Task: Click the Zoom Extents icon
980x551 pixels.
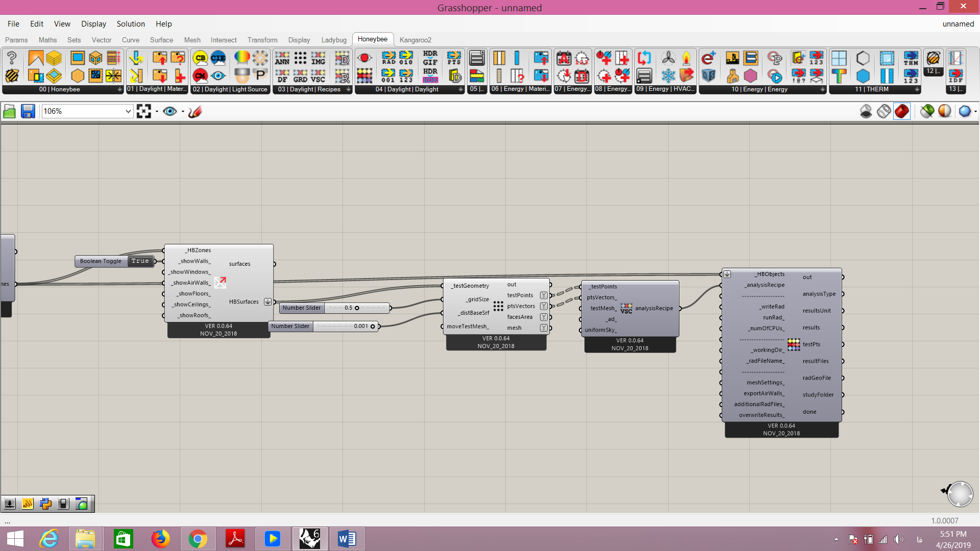Action: click(x=144, y=111)
